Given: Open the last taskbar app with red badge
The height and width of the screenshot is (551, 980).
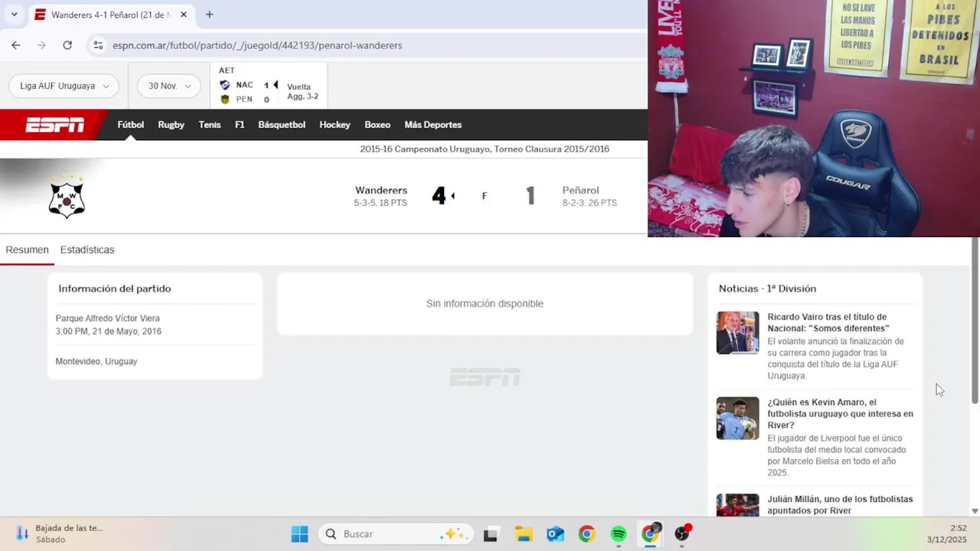Looking at the screenshot, I should point(682,533).
